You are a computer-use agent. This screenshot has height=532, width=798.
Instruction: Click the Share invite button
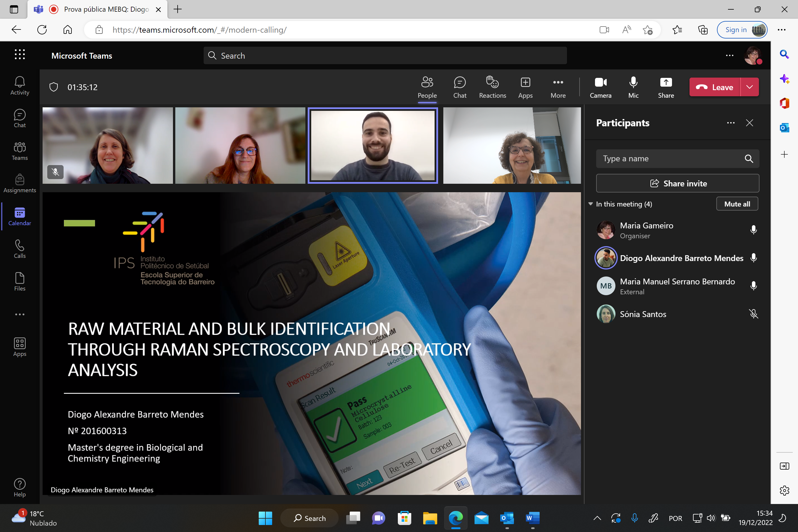[677, 183]
